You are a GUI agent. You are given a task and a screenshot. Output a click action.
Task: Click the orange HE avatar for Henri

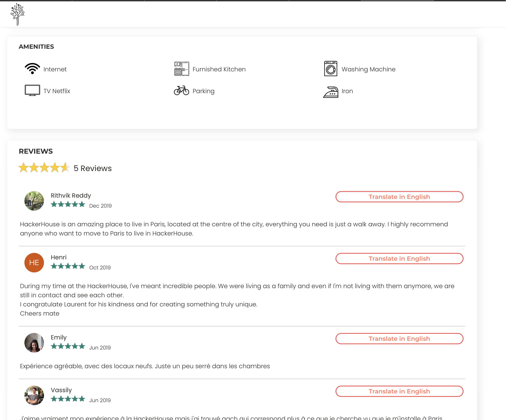pos(34,262)
